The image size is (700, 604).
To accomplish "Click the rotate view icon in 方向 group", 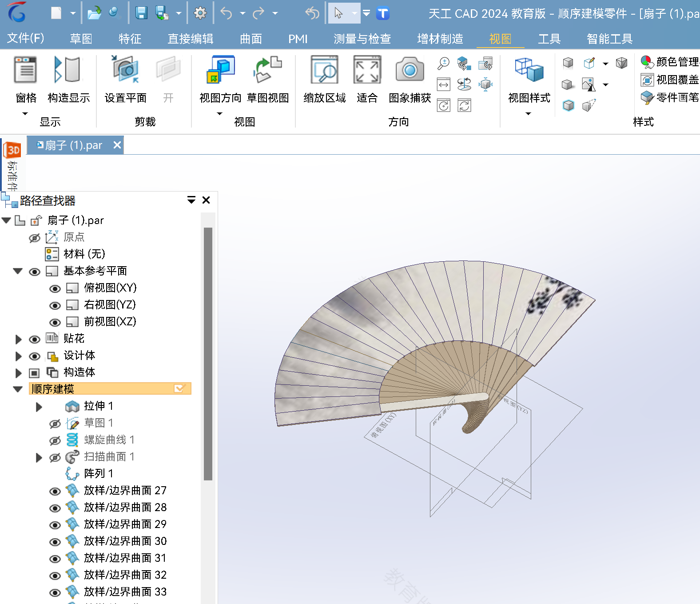I will click(464, 84).
